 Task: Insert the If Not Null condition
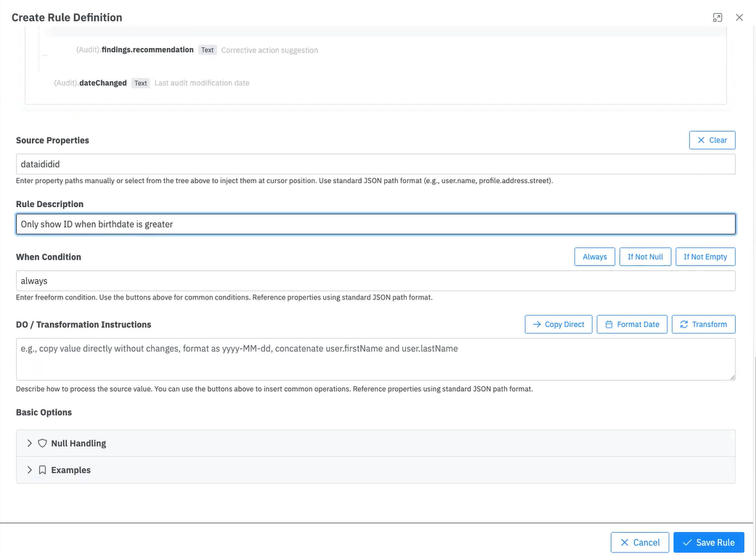pyautogui.click(x=645, y=257)
